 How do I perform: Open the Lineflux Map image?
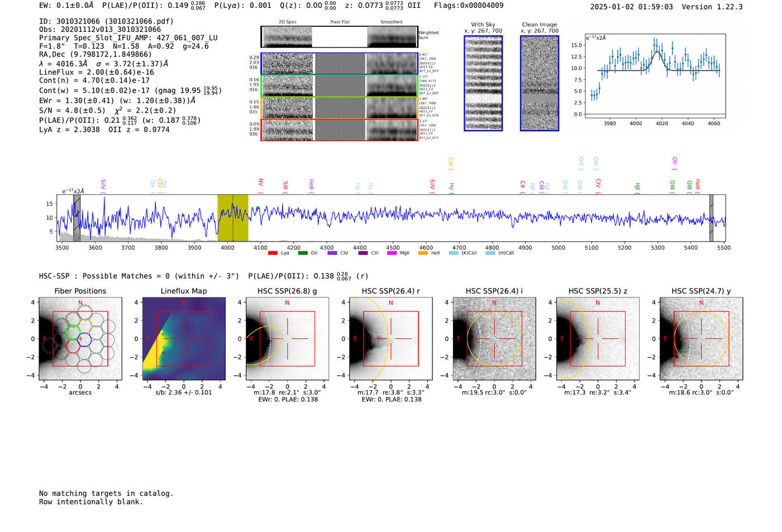point(184,339)
